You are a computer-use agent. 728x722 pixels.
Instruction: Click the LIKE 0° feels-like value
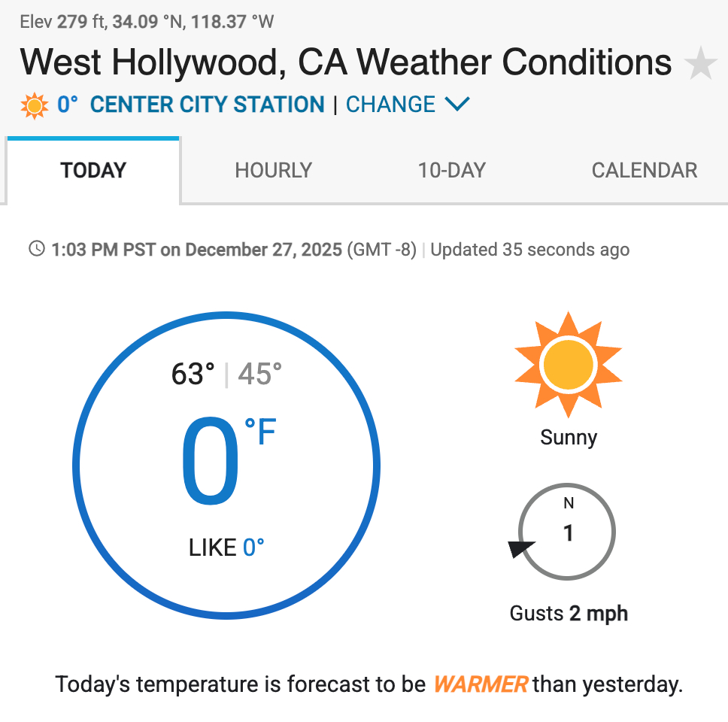(x=226, y=548)
